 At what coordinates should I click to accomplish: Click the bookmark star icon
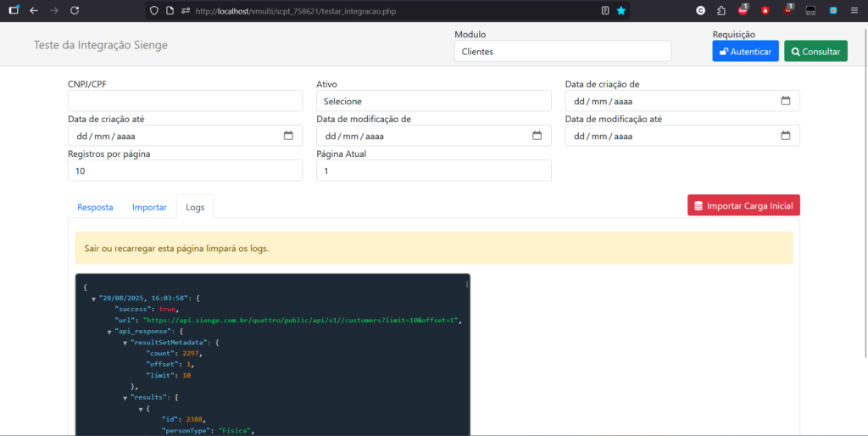[621, 11]
